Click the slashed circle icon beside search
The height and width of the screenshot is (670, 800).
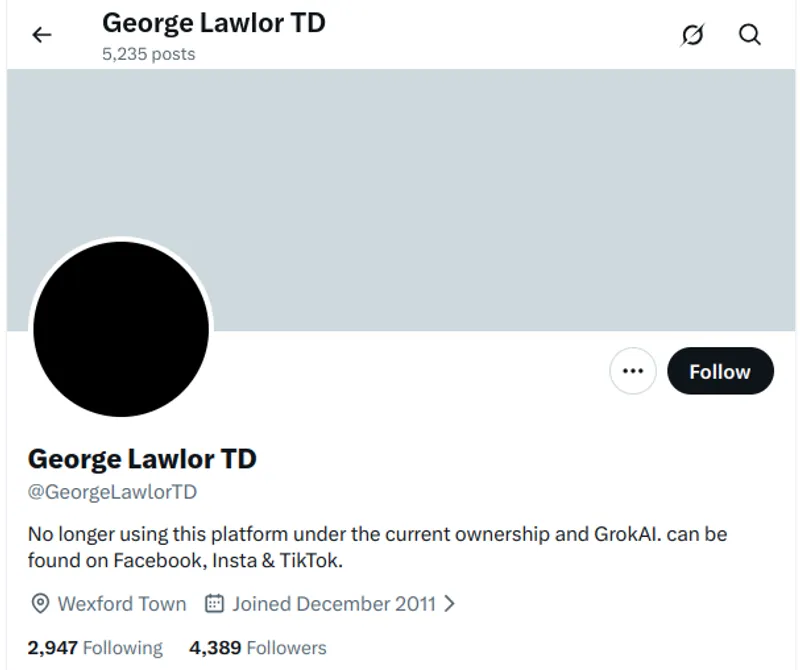(694, 35)
